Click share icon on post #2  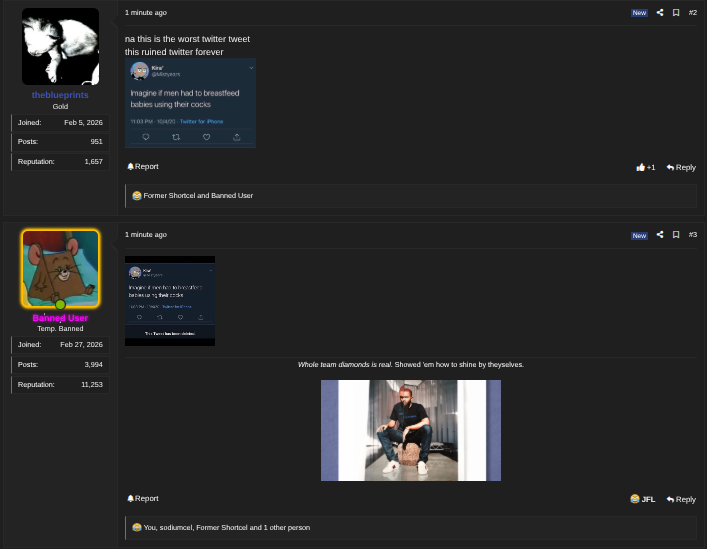(659, 13)
